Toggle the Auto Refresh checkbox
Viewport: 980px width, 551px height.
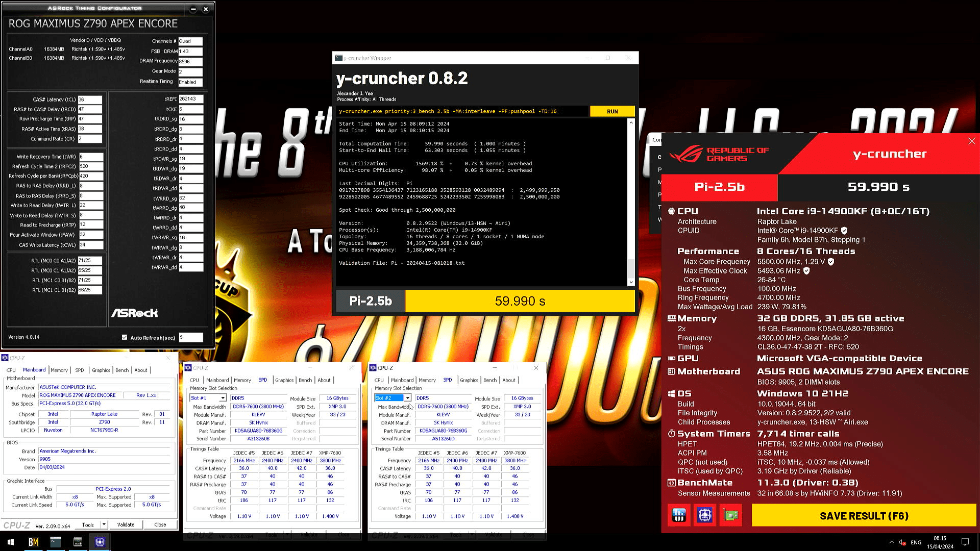coord(125,337)
